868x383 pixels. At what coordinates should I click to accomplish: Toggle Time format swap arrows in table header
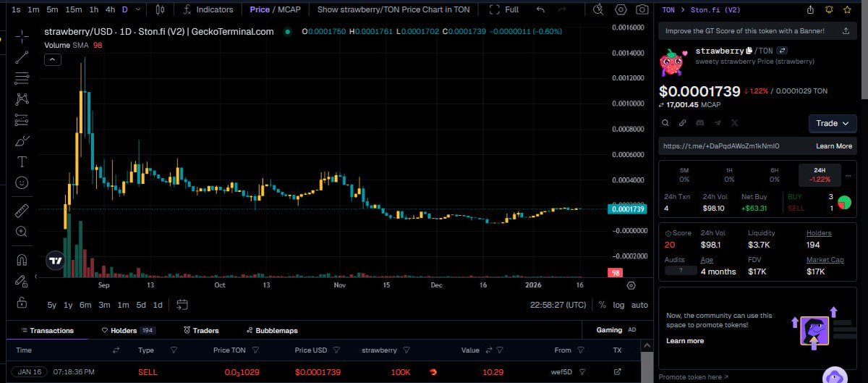point(116,350)
